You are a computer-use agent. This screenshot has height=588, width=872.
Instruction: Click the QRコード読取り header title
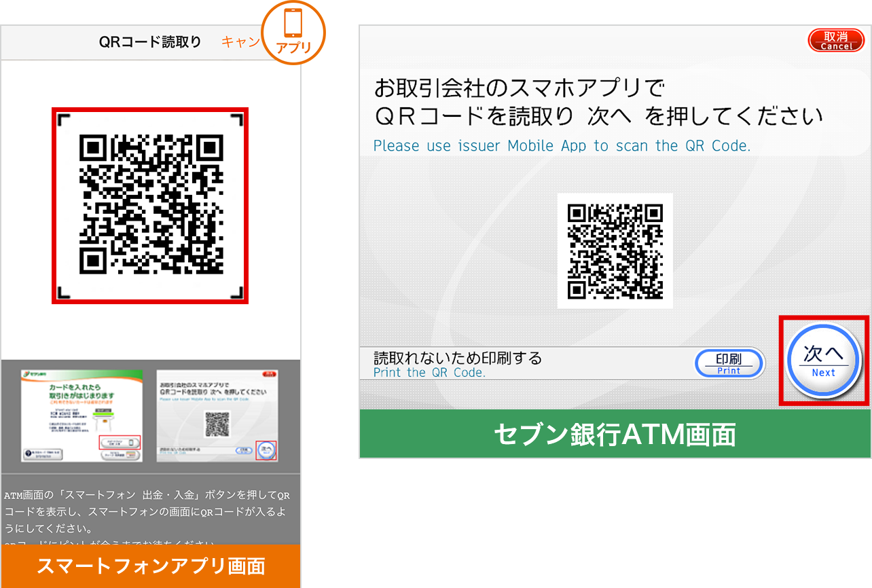(x=150, y=42)
